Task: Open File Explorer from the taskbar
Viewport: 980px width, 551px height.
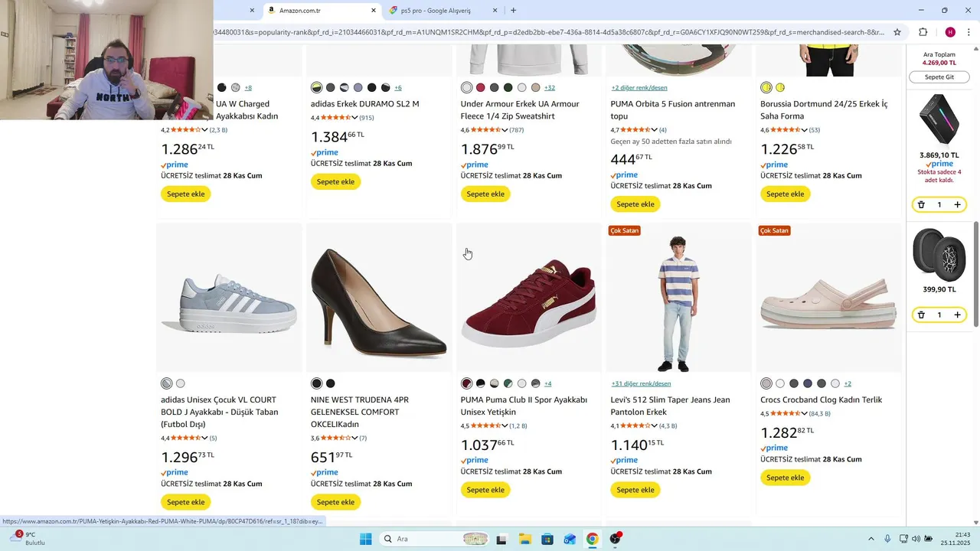Action: (x=524, y=539)
